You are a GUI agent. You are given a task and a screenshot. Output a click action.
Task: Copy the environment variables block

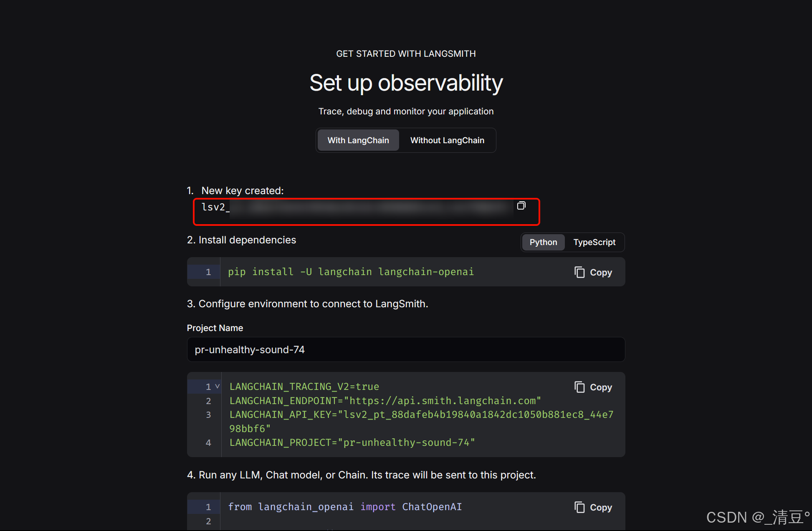tap(593, 387)
